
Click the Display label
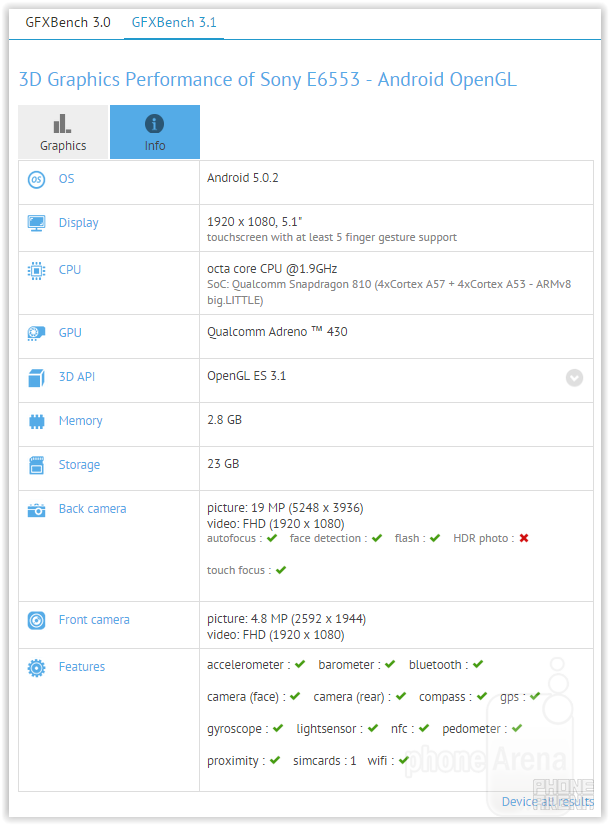[78, 223]
